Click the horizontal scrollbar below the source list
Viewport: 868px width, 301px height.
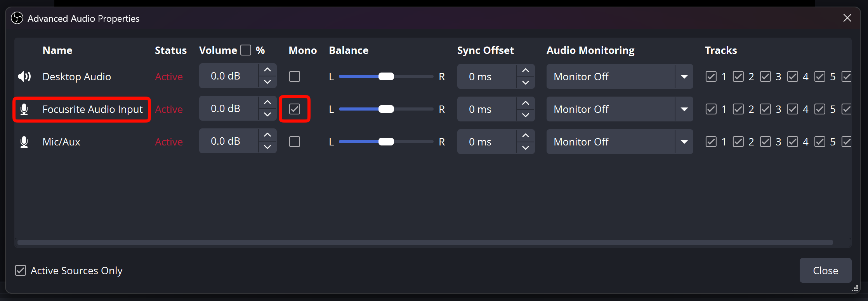pyautogui.click(x=425, y=242)
